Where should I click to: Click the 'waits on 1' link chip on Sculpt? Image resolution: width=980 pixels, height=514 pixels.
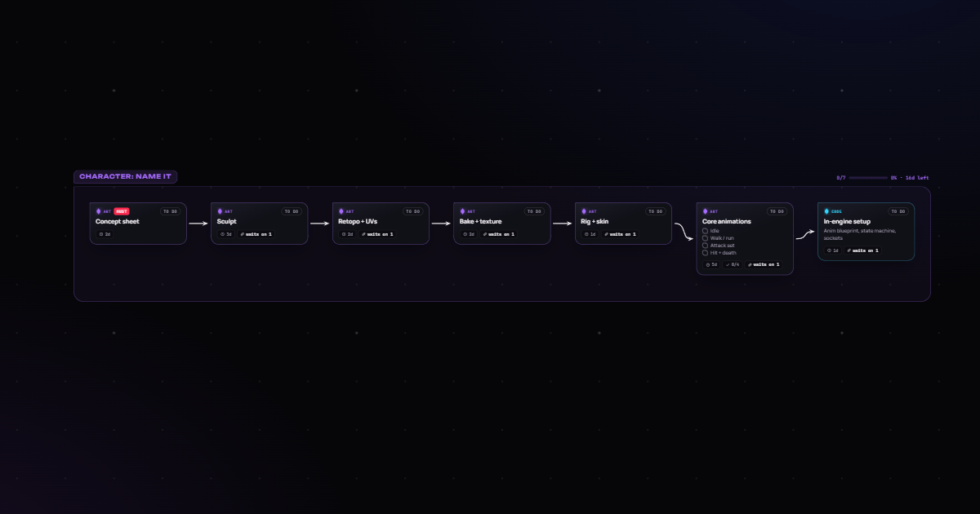[x=256, y=234]
